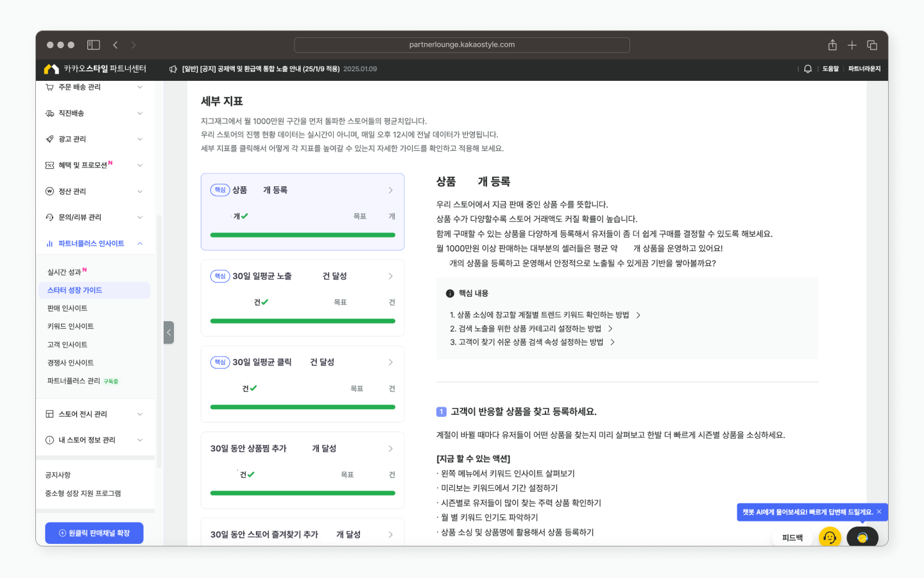
Task: Select the 30일 일평균 노출 metric card
Action: pos(303,298)
